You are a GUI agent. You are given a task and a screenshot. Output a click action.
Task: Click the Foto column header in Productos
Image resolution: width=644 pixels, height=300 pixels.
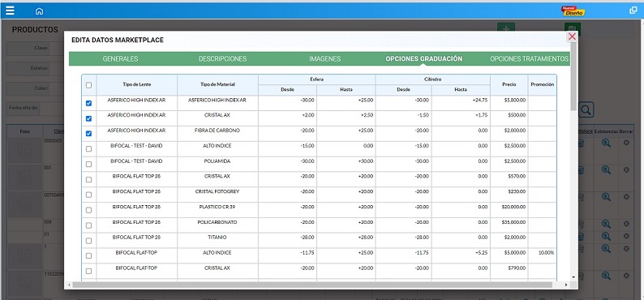(25, 131)
